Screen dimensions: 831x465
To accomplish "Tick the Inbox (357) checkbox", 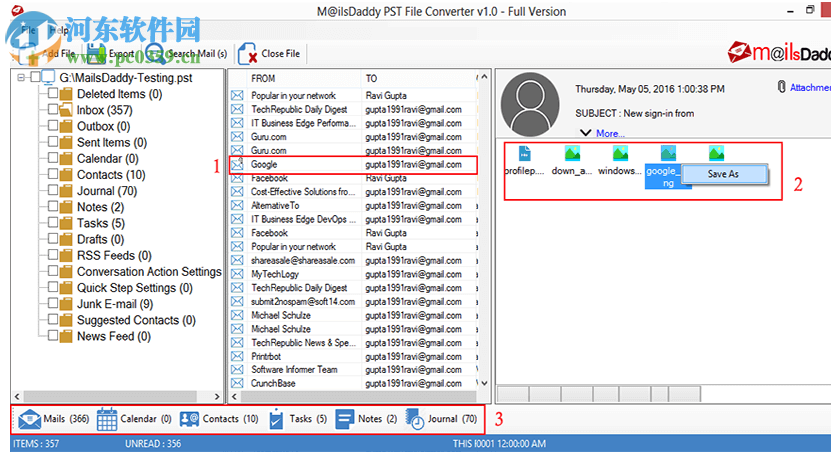I will tap(52, 109).
